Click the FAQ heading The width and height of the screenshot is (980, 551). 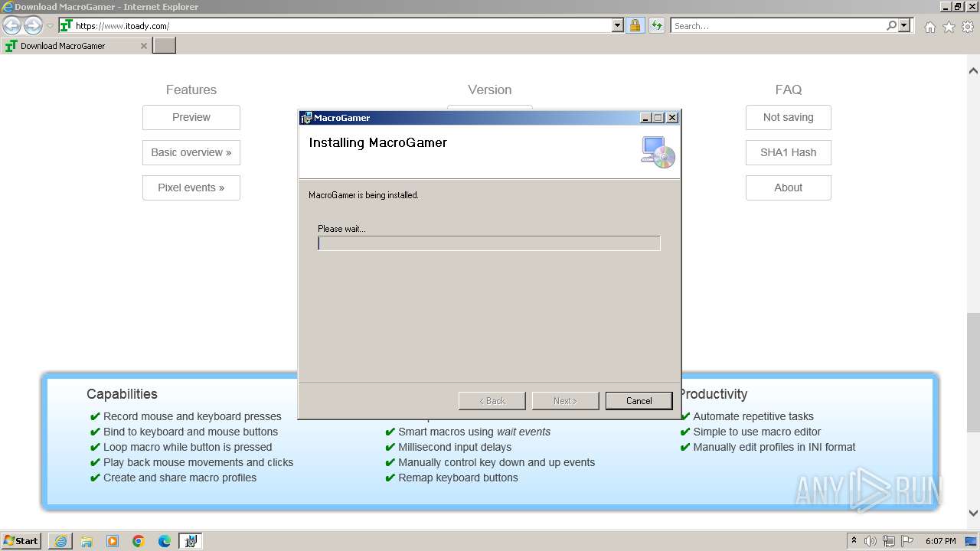coord(789,90)
